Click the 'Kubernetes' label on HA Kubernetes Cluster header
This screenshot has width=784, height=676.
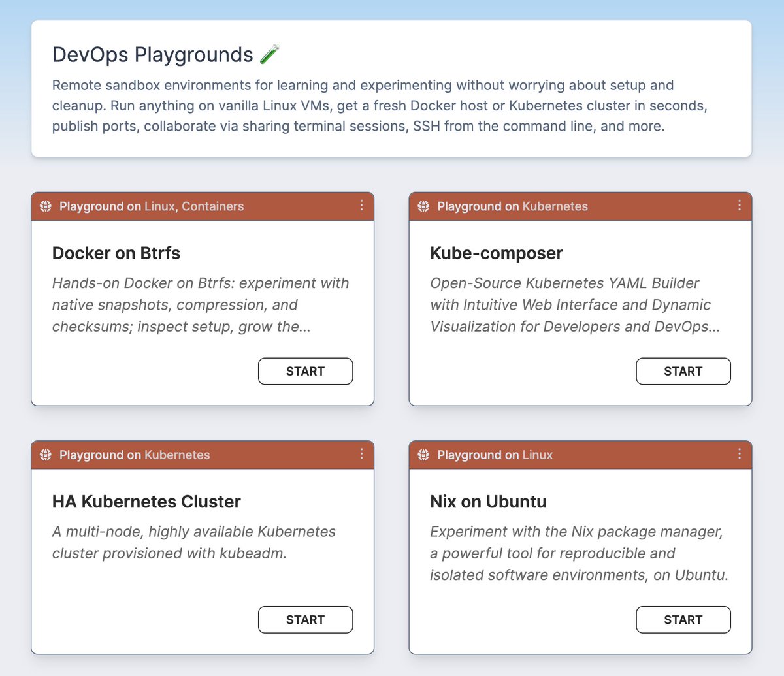pyautogui.click(x=177, y=455)
